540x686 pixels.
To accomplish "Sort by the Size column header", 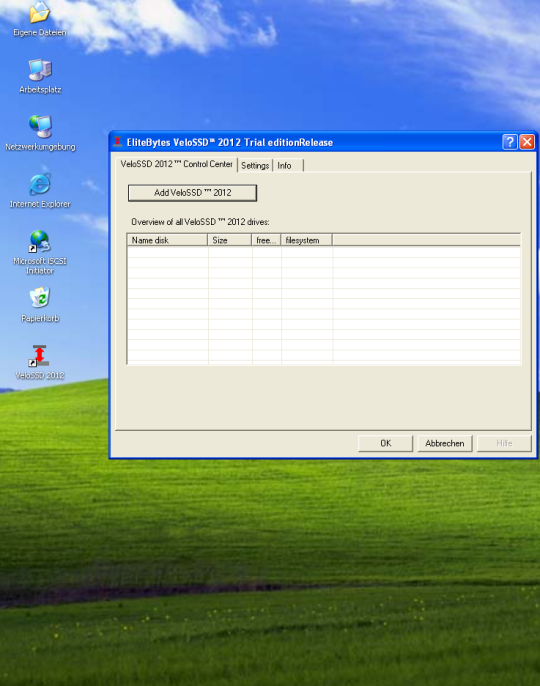I will (230, 240).
